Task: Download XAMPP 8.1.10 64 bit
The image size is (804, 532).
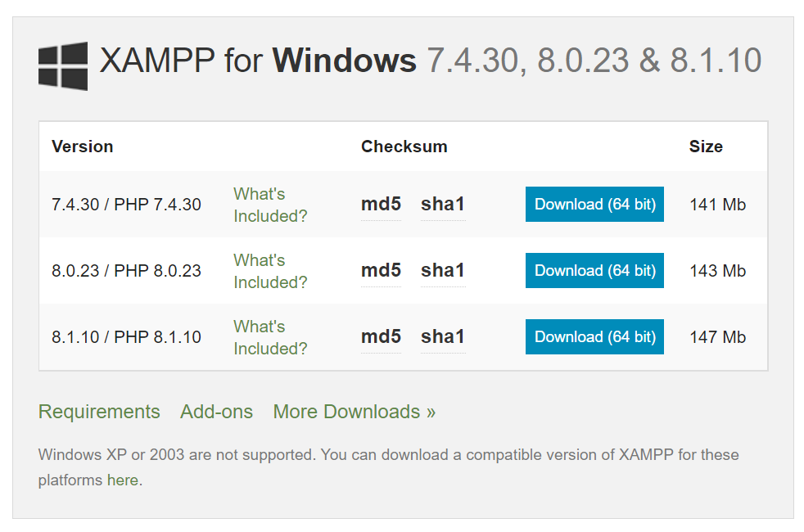Action: click(594, 336)
